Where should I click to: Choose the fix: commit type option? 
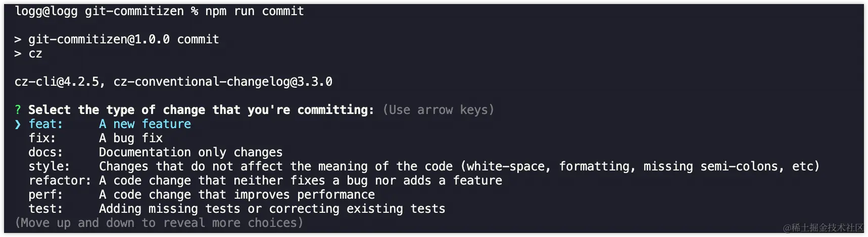[42, 138]
